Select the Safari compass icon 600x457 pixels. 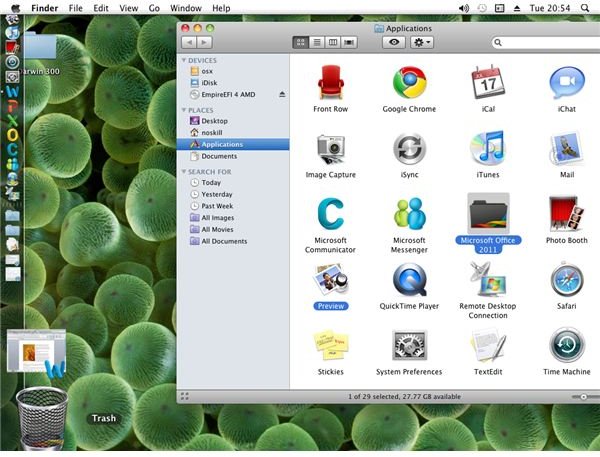coord(567,281)
